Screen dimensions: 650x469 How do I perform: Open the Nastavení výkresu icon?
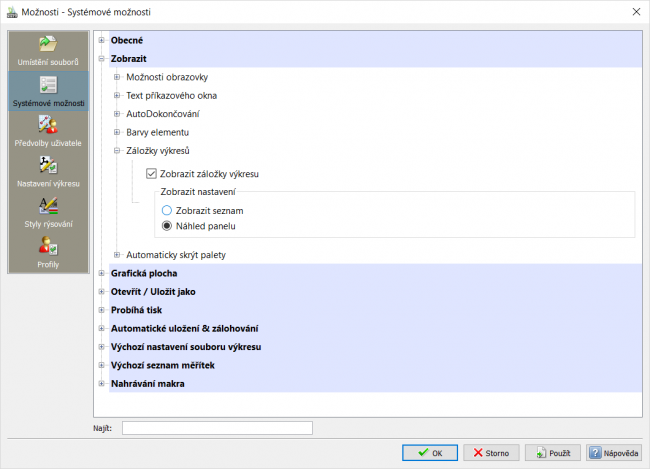tap(48, 165)
